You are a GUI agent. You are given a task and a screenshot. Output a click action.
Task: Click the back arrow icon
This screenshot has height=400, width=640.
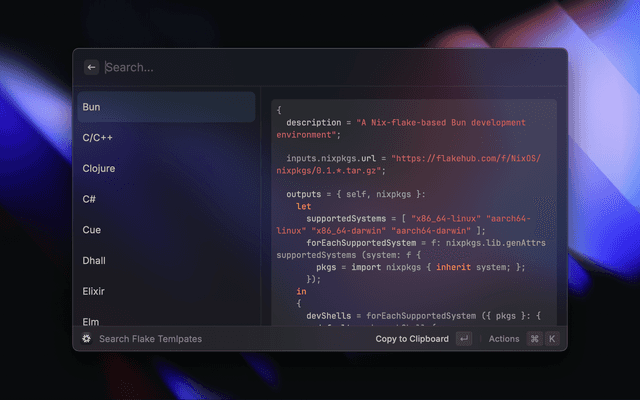(x=92, y=67)
